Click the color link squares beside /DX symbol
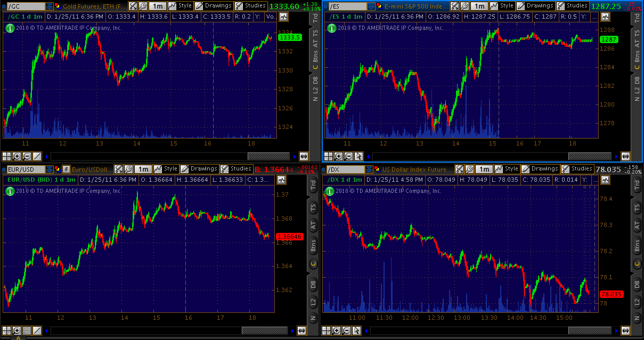Viewport: 644px width, 340px height. 378,169
